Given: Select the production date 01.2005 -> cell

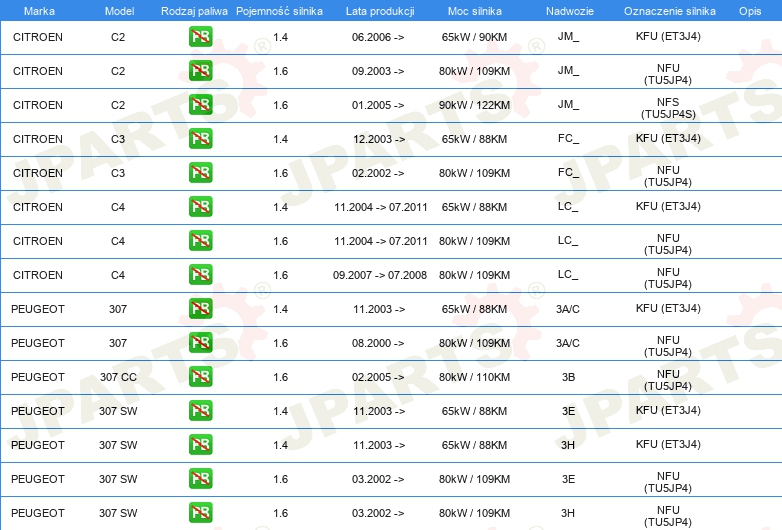Looking at the screenshot, I should [378, 105].
